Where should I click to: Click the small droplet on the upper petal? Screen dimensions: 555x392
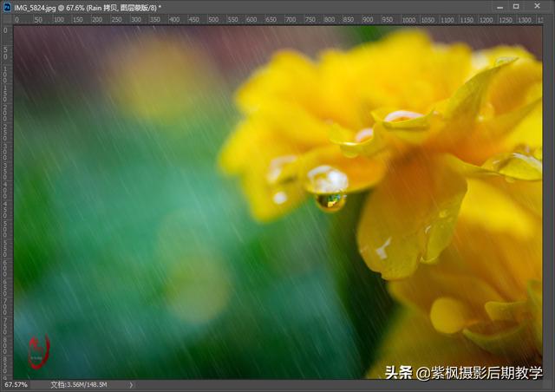(402, 116)
